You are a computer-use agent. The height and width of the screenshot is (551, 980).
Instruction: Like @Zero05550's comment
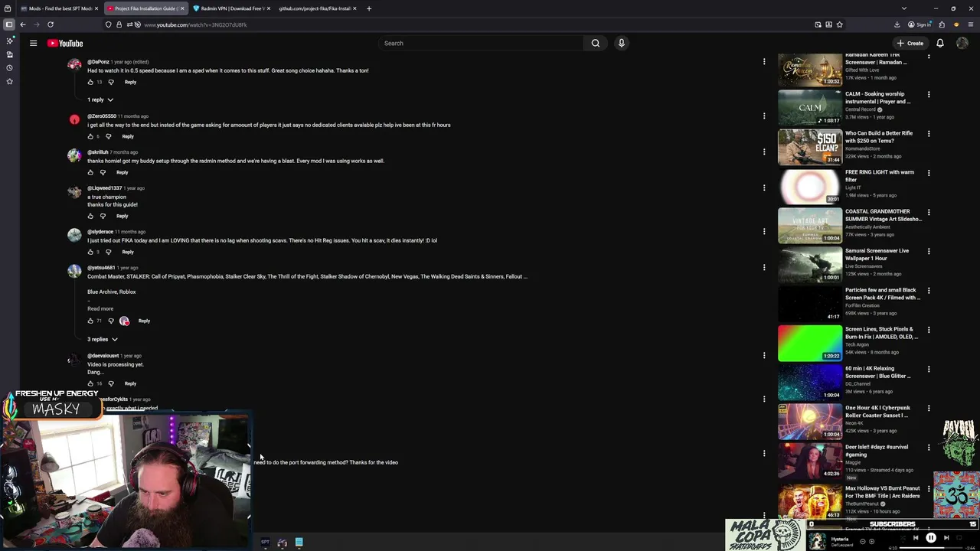pos(90,136)
